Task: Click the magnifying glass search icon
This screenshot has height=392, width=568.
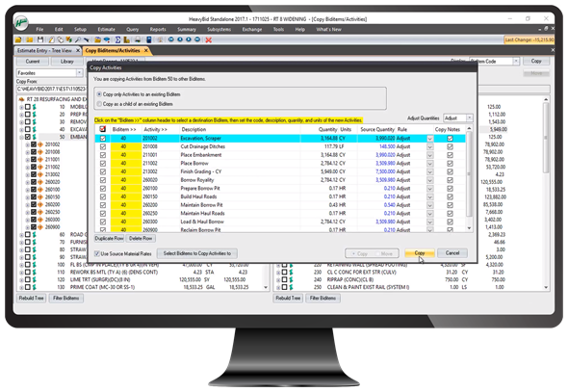Action: click(78, 39)
